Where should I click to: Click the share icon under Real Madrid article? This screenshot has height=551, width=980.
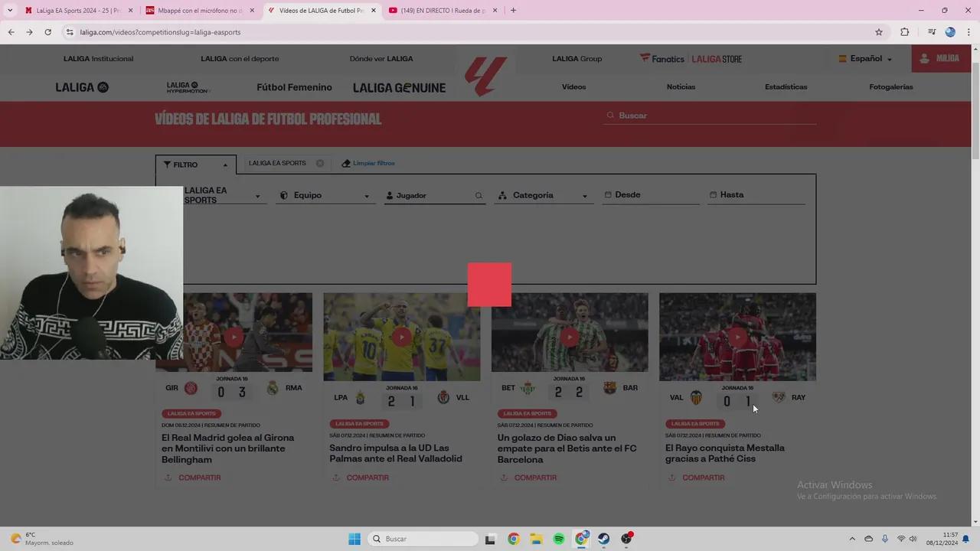168,478
